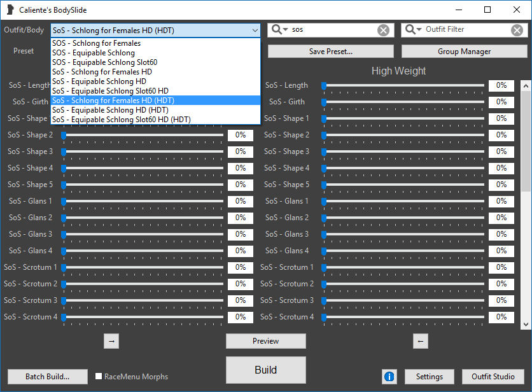
Task: Click high weight SoS - Length percent box
Action: click(501, 85)
